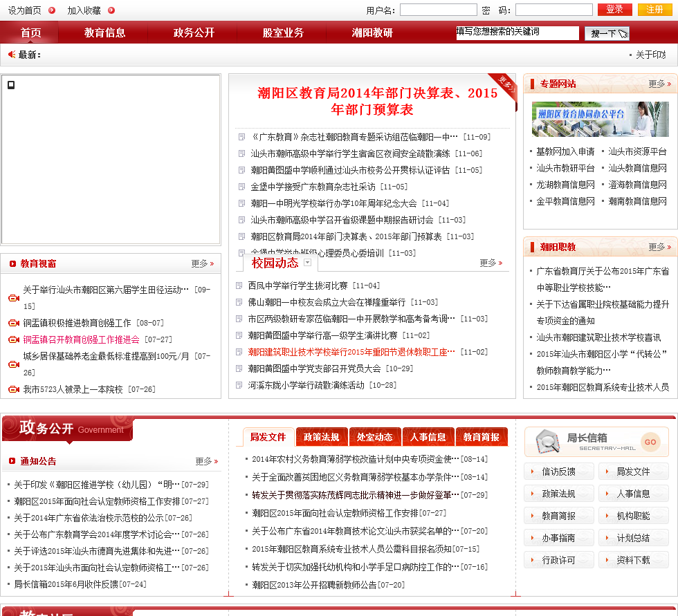Expand the 校园动态 dropdown arrow
The height and width of the screenshot is (616, 678).
(307, 262)
